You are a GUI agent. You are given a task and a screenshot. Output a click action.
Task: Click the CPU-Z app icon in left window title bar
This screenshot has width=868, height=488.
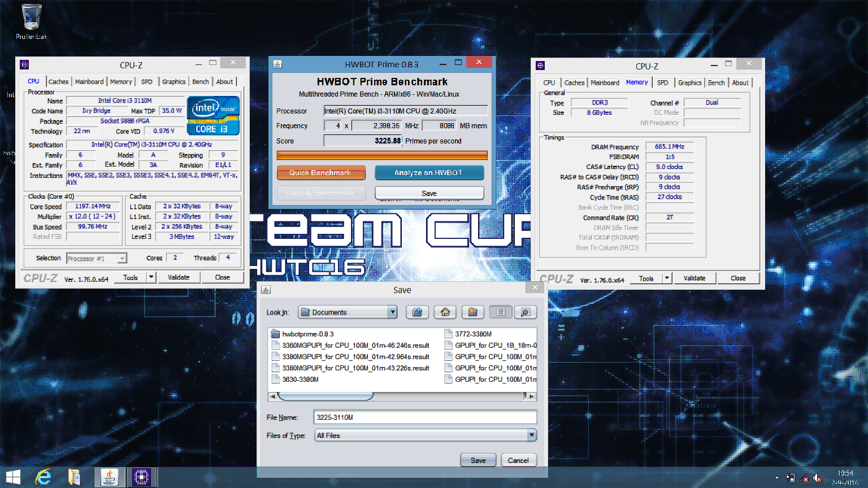24,64
